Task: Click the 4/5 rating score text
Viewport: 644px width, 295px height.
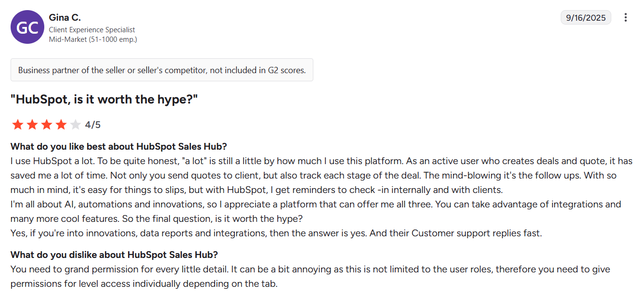Action: click(x=93, y=125)
